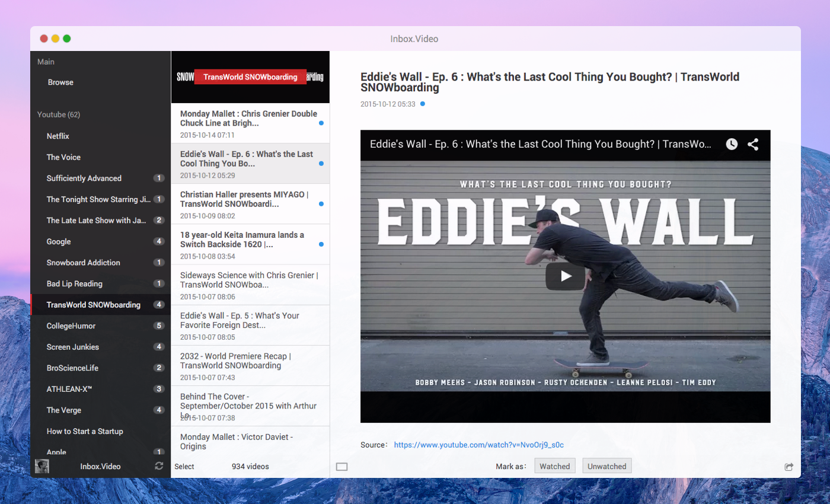This screenshot has height=504, width=830.
Task: Open Browse in the Main section
Action: [x=60, y=82]
